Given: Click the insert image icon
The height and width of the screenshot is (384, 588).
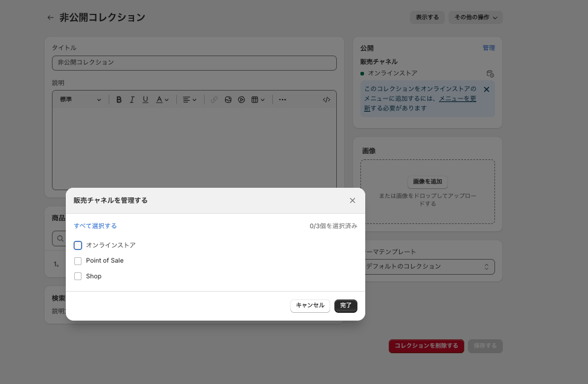Looking at the screenshot, I should (x=228, y=100).
